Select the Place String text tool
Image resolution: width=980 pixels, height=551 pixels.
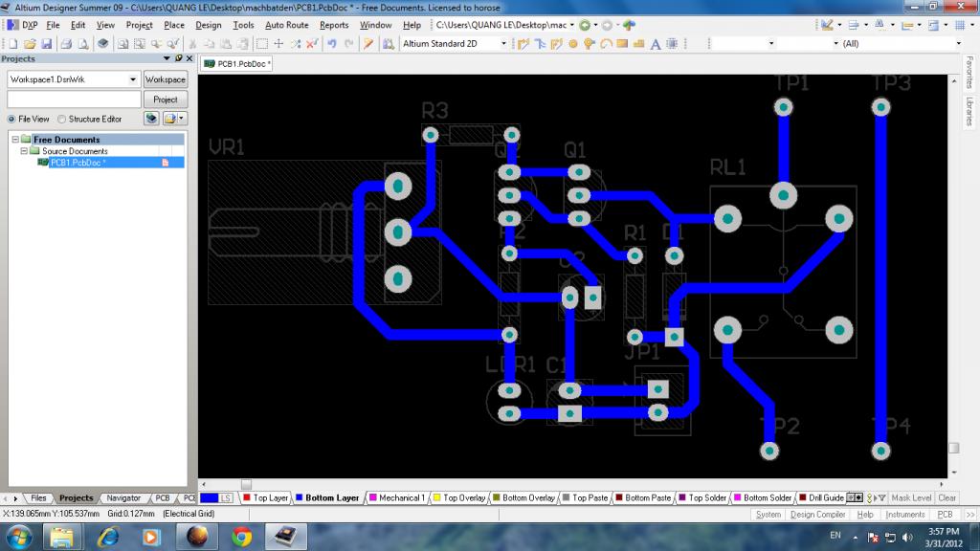click(656, 44)
